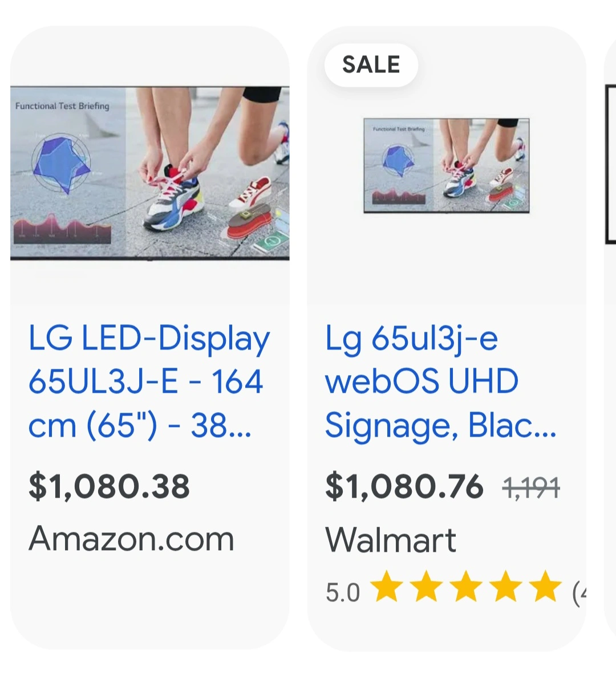Click the second yellow rating star

click(427, 587)
